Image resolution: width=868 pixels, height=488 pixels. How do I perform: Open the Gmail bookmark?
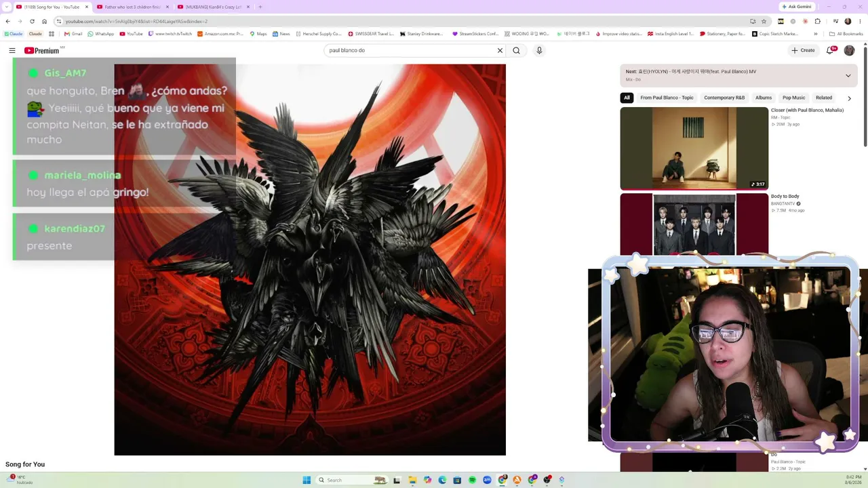pyautogui.click(x=73, y=34)
